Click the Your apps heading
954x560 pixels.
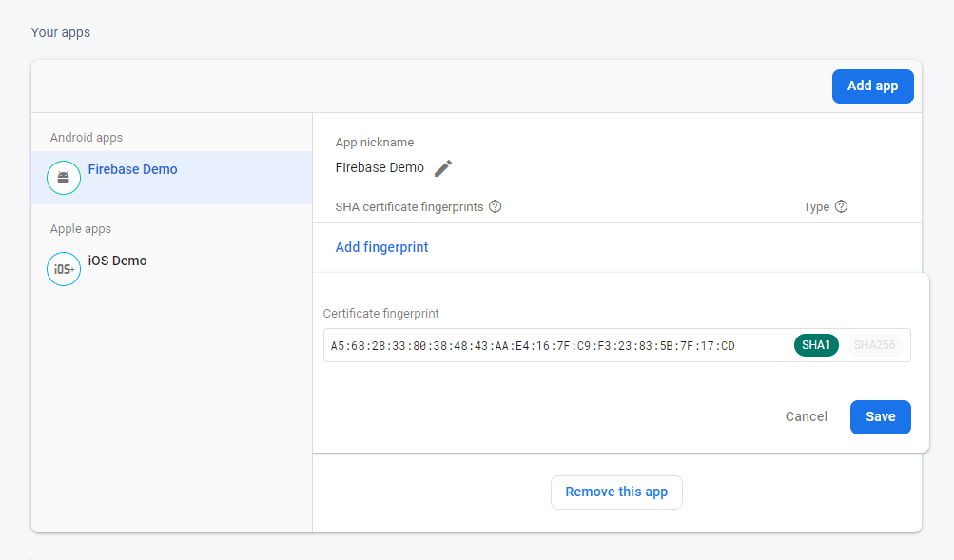(x=60, y=33)
